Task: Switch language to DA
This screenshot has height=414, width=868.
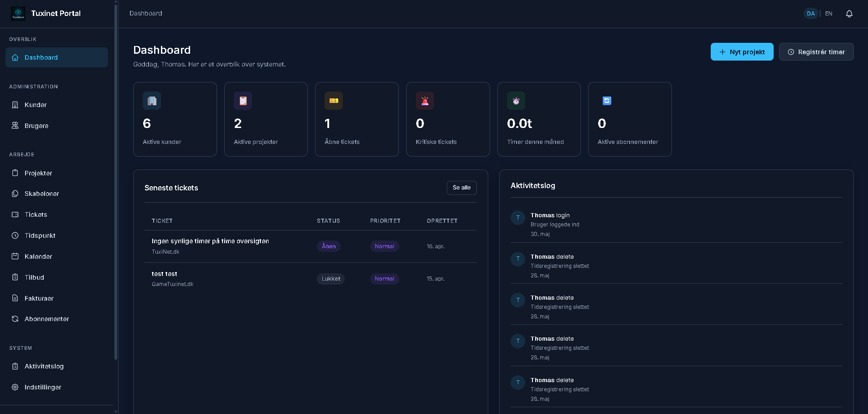Action: point(811,14)
